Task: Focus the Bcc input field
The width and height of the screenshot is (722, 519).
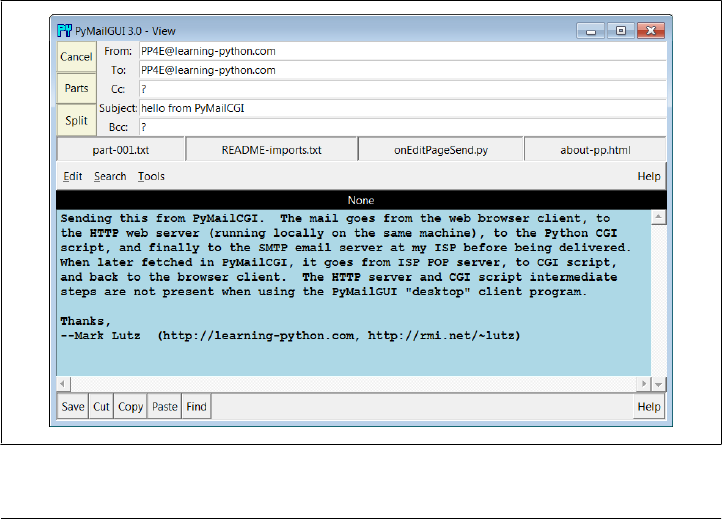Action: coord(403,127)
